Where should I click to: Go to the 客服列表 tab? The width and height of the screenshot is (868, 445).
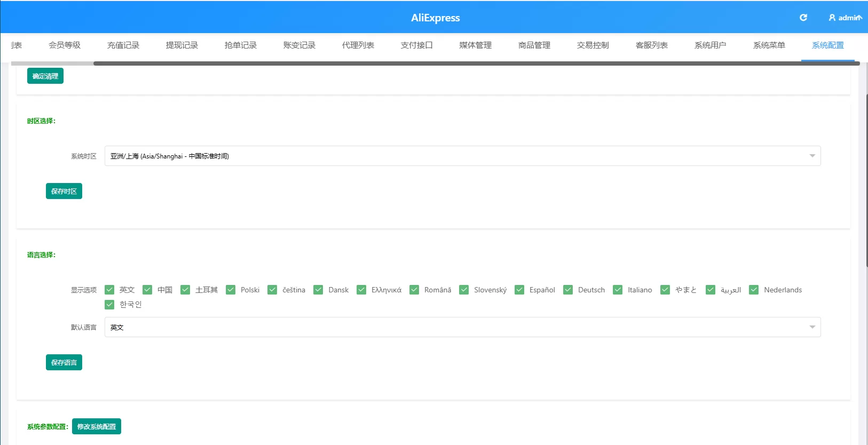[x=652, y=45]
